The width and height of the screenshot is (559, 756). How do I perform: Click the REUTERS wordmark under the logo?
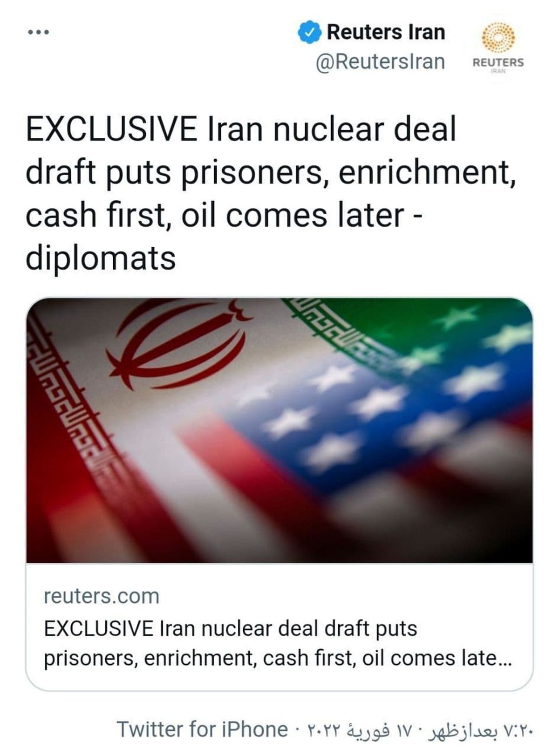tap(498, 62)
